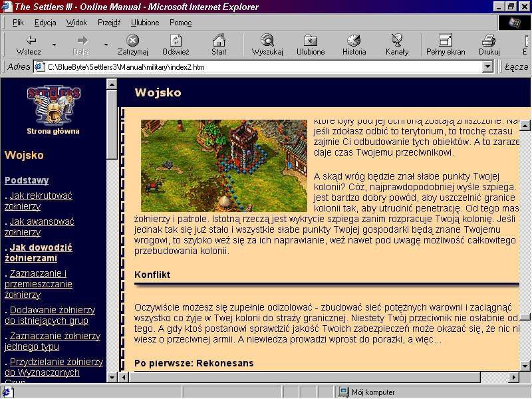
Task: Click the 'Konflikt' section heading
Action: tap(152, 275)
